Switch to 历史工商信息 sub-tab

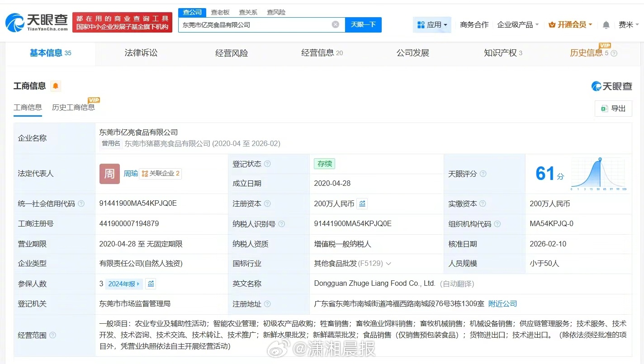(x=73, y=107)
